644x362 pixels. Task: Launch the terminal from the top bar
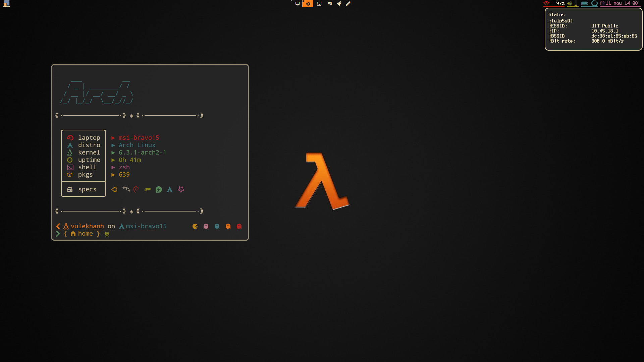tap(319, 4)
